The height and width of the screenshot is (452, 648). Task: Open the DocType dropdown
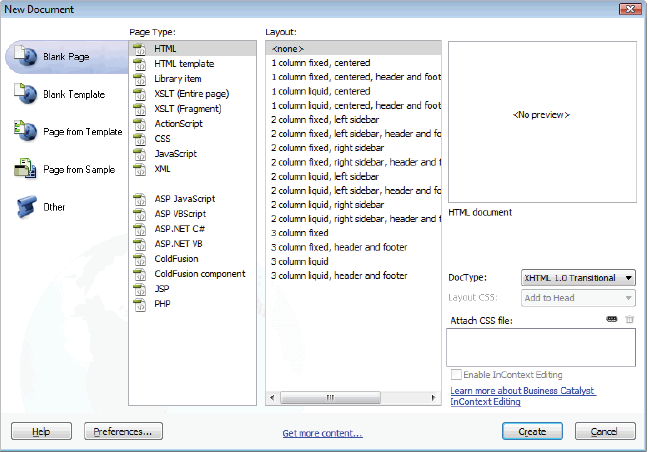(x=577, y=278)
